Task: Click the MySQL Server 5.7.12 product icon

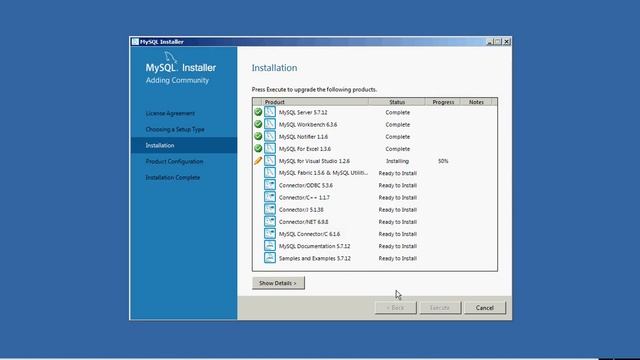Action: tap(270, 112)
